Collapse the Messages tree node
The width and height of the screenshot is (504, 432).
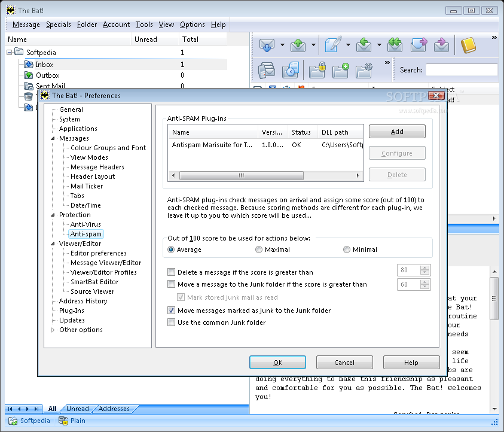pyautogui.click(x=53, y=138)
